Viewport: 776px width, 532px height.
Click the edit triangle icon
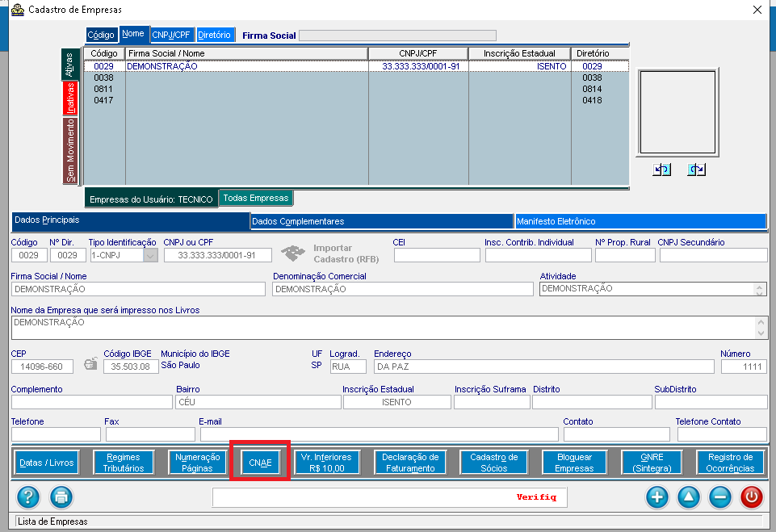(689, 496)
